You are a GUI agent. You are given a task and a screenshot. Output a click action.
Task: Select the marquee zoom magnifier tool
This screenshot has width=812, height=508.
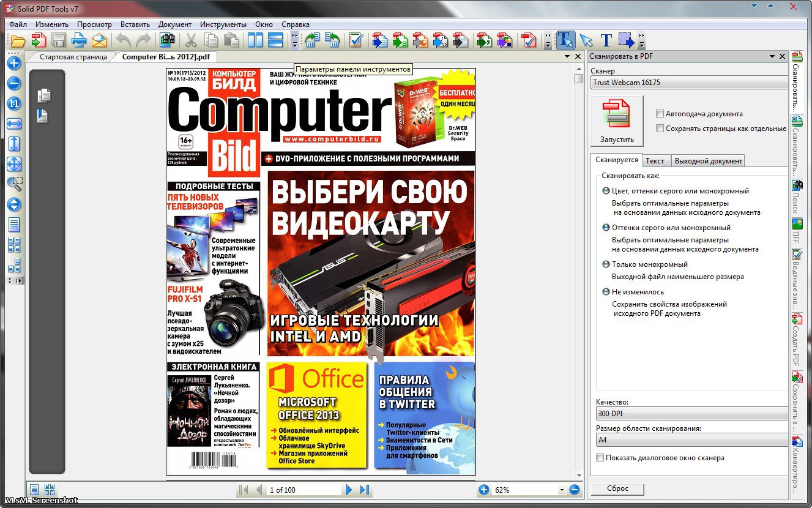(x=14, y=184)
